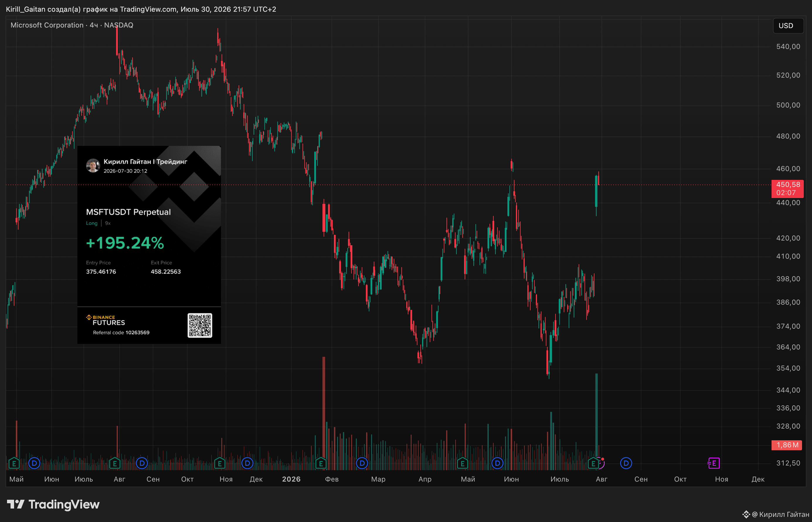The width and height of the screenshot is (812, 522).
Task: Click the 460,00 price axis label
Action: (788, 168)
